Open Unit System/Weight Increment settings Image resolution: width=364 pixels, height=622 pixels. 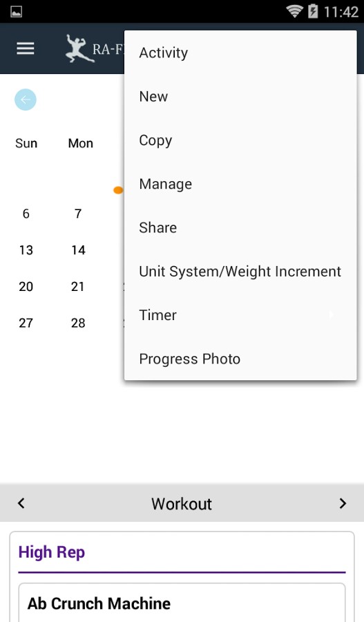(240, 272)
